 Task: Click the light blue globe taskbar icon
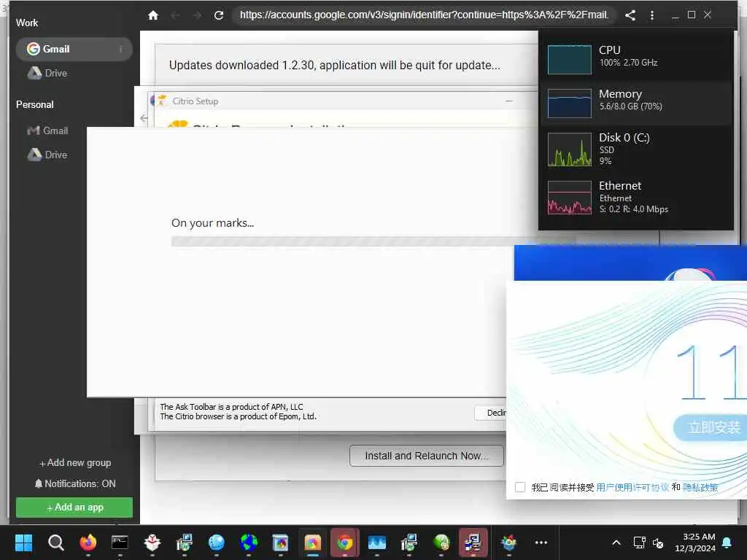[216, 542]
